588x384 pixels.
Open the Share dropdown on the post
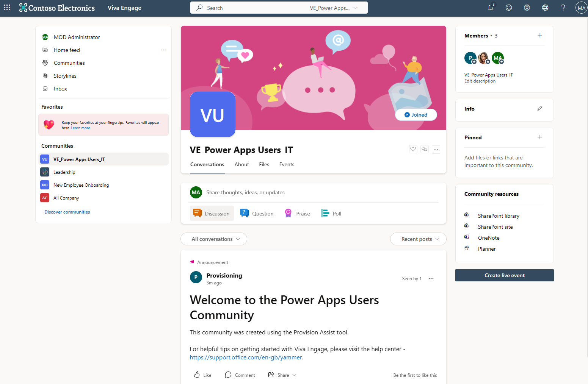282,375
